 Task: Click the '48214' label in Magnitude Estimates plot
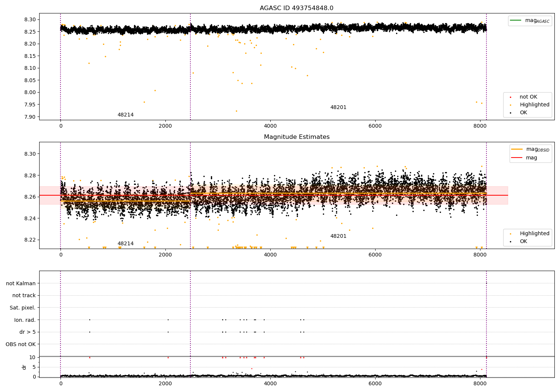pyautogui.click(x=125, y=244)
